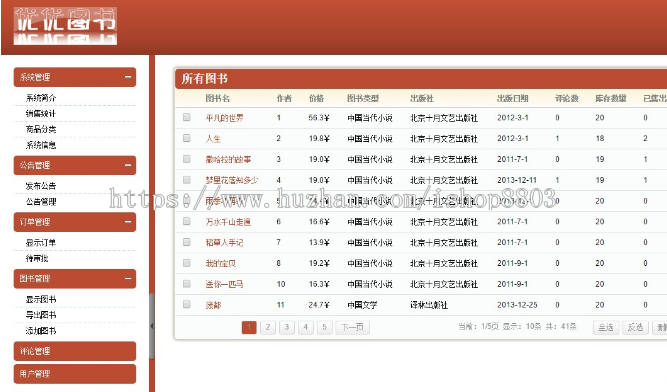This screenshot has width=667, height=392.
Task: Click the 56.3¥ price cell
Action: click(319, 118)
